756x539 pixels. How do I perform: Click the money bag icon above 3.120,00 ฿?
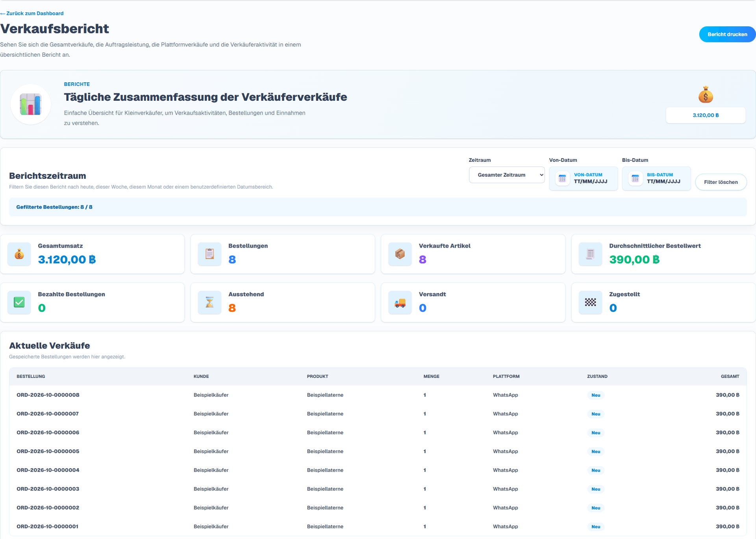pyautogui.click(x=706, y=95)
